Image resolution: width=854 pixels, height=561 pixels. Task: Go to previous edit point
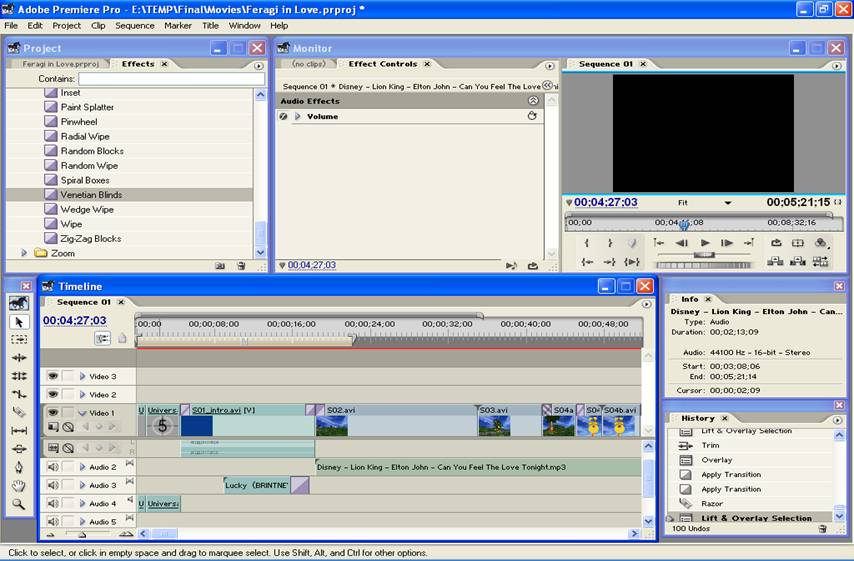click(659, 243)
